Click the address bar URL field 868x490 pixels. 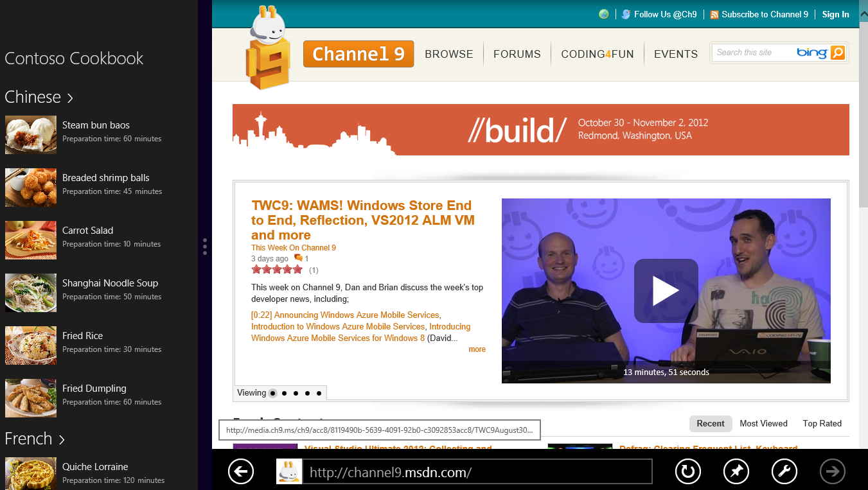point(478,473)
